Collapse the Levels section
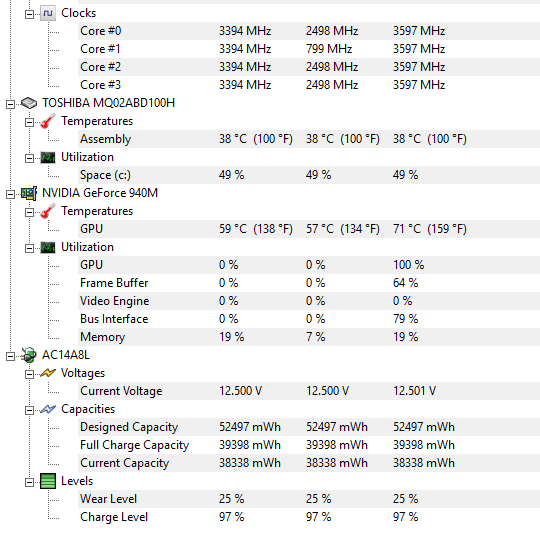 (x=30, y=482)
